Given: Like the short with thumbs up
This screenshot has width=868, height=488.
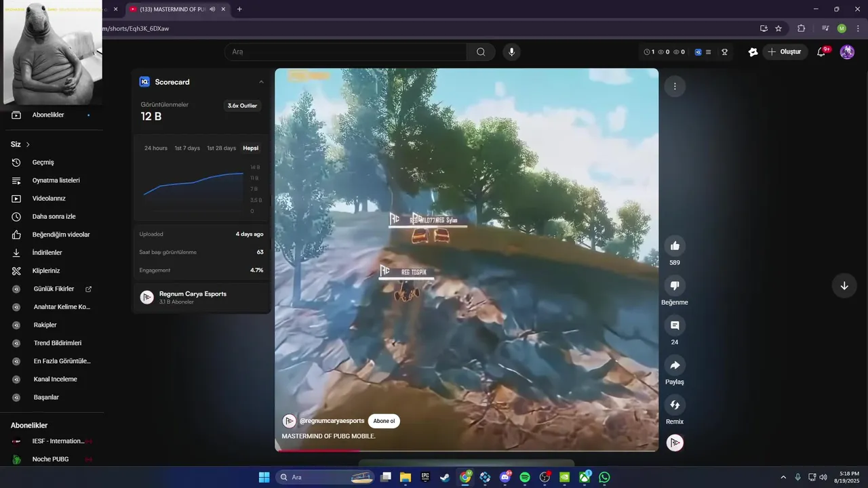Looking at the screenshot, I should (x=675, y=246).
